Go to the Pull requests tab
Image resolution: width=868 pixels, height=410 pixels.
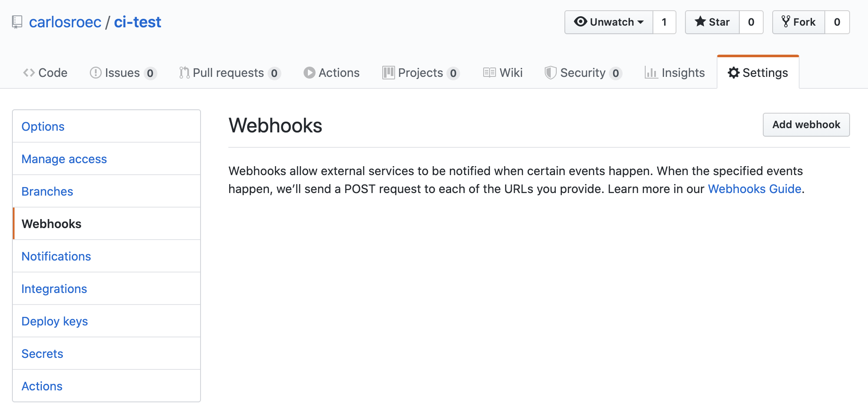tap(230, 73)
